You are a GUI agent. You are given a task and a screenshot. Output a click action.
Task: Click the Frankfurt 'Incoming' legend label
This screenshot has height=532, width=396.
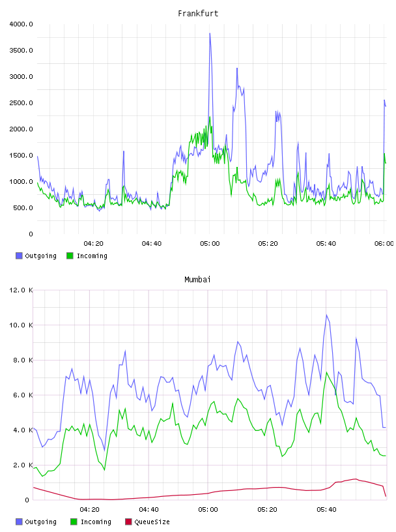pyautogui.click(x=92, y=256)
